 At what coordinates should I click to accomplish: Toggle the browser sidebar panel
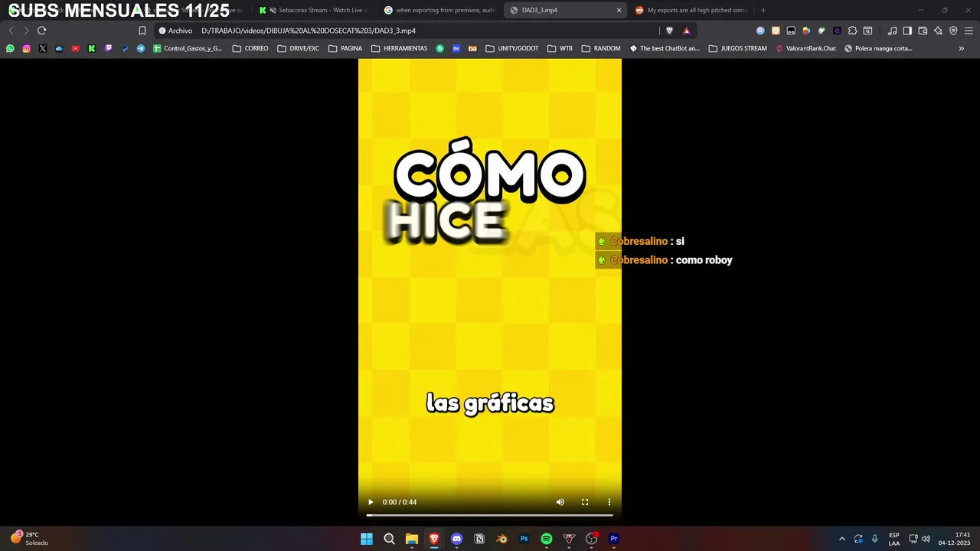907,31
